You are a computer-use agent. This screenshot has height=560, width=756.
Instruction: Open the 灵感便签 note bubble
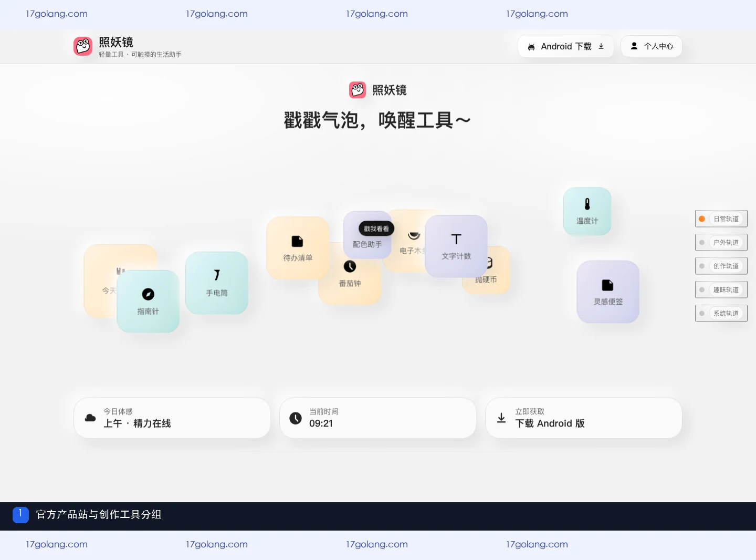(608, 292)
